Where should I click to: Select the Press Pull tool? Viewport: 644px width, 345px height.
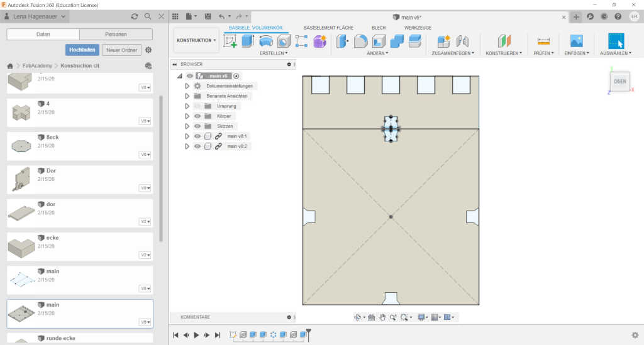click(x=342, y=41)
